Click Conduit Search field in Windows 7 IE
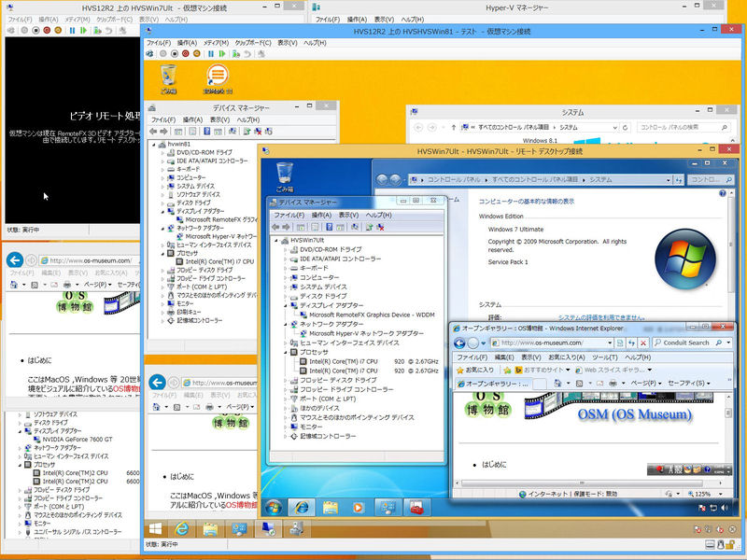The image size is (747, 560). (688, 343)
